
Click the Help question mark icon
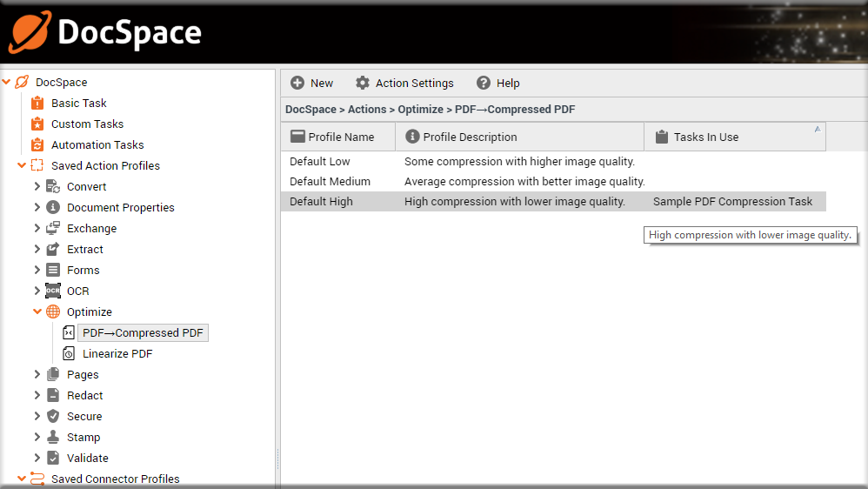coord(484,83)
